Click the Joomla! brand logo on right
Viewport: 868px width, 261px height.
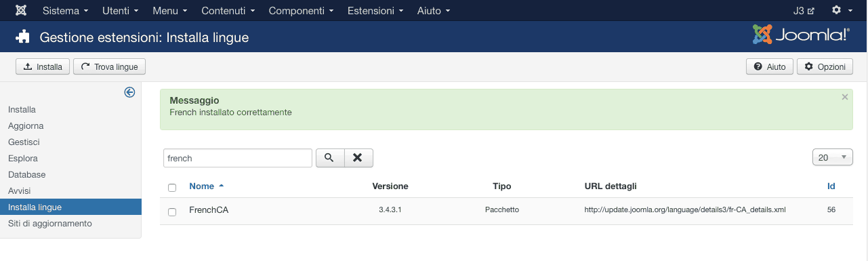click(801, 35)
